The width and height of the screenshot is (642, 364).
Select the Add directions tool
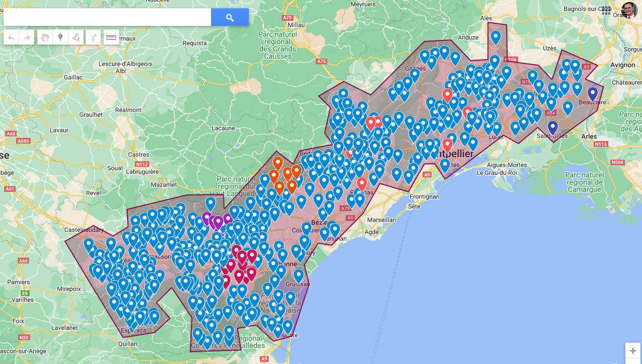click(x=93, y=37)
